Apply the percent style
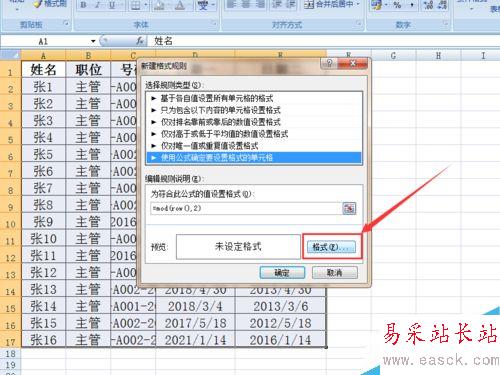Image resolution: width=500 pixels, height=375 pixels. pyautogui.click(x=397, y=5)
